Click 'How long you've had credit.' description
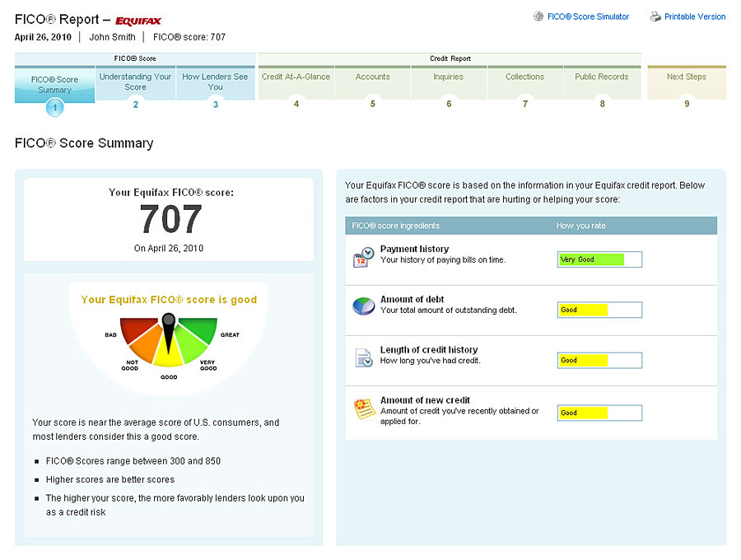Image resolution: width=741 pixels, height=560 pixels. (x=431, y=361)
